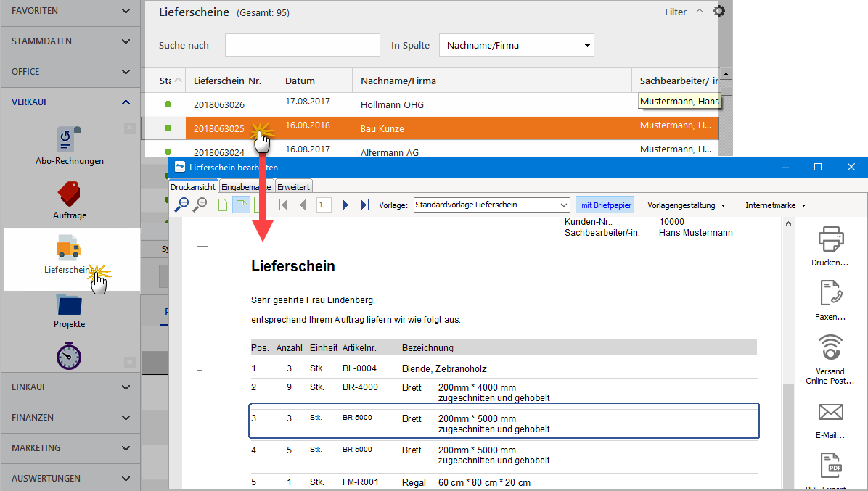868x491 pixels.
Task: Click item Blende, Zebranoholz in preview
Action: pyautogui.click(x=444, y=369)
